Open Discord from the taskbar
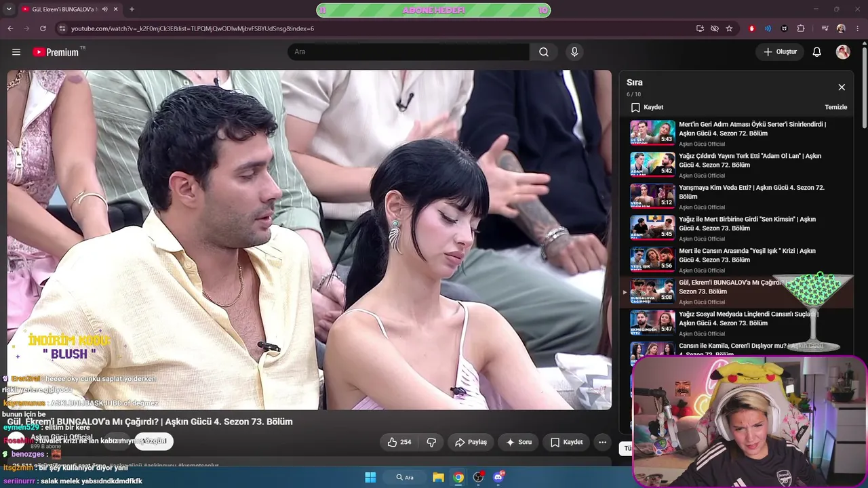Screen dimensions: 868x488 (x=498, y=477)
